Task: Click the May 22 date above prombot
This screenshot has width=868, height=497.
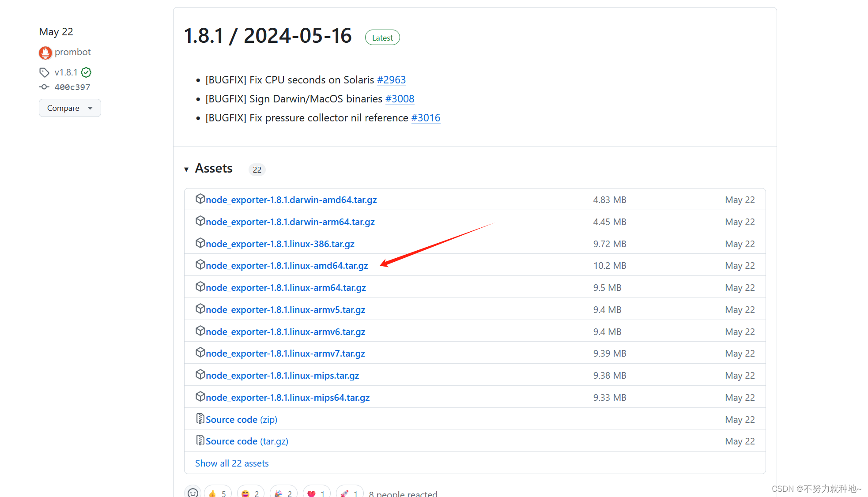Action: point(56,32)
